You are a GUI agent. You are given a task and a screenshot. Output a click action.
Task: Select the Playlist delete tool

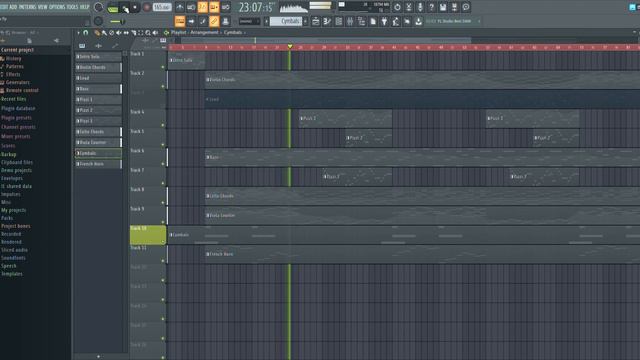coord(111,33)
